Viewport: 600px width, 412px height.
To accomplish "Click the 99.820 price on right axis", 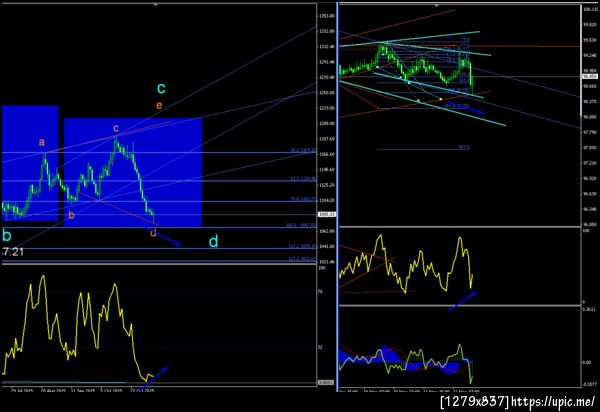I will [x=590, y=24].
